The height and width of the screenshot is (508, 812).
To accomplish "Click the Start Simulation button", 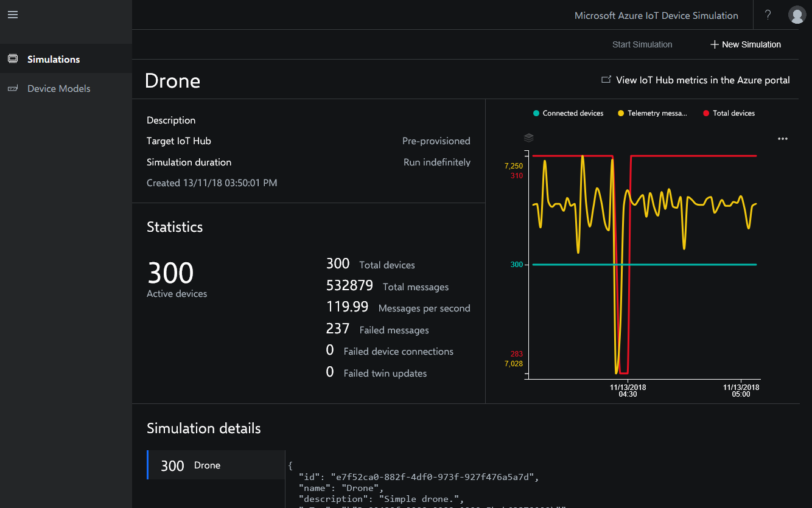I will coord(642,44).
